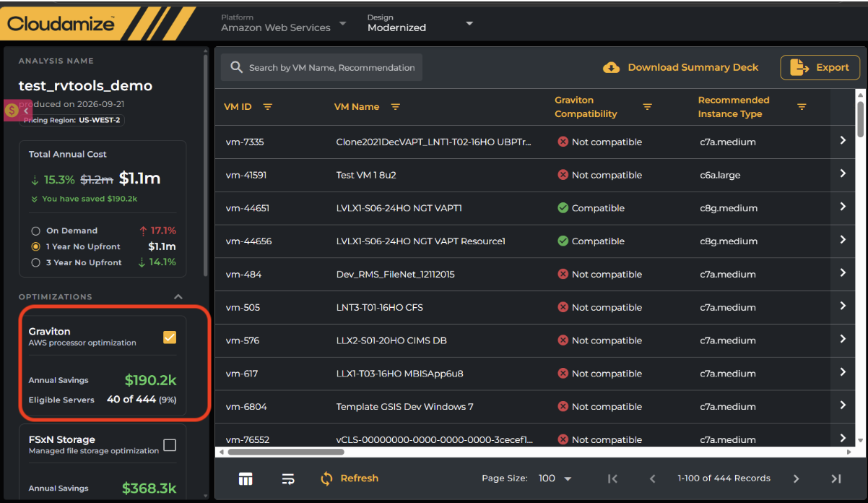The width and height of the screenshot is (868, 503).
Task: Collapse the sidebar with the left chevron
Action: [25, 111]
